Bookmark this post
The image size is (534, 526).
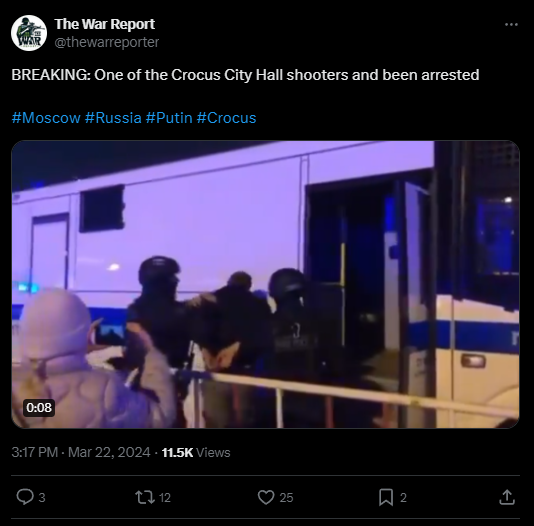click(x=386, y=497)
